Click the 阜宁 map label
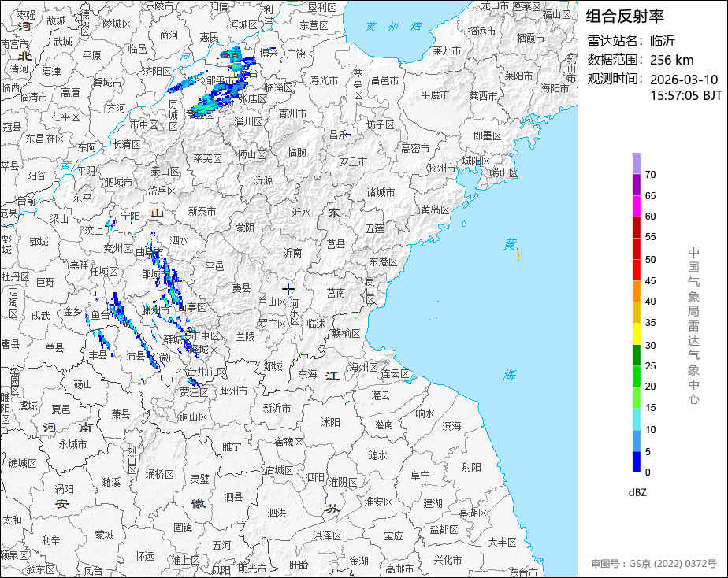The width and height of the screenshot is (728, 578). (x=420, y=476)
